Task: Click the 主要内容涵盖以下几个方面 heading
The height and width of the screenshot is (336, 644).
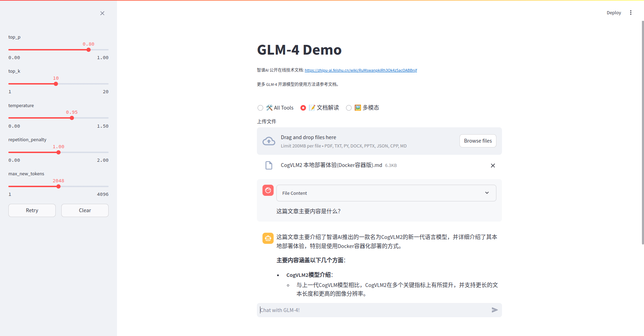Action: [311, 260]
